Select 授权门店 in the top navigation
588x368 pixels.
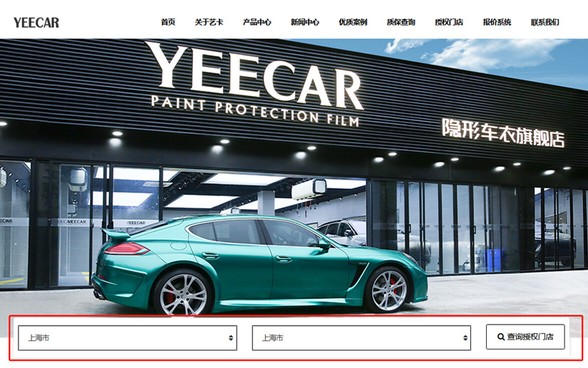[449, 22]
